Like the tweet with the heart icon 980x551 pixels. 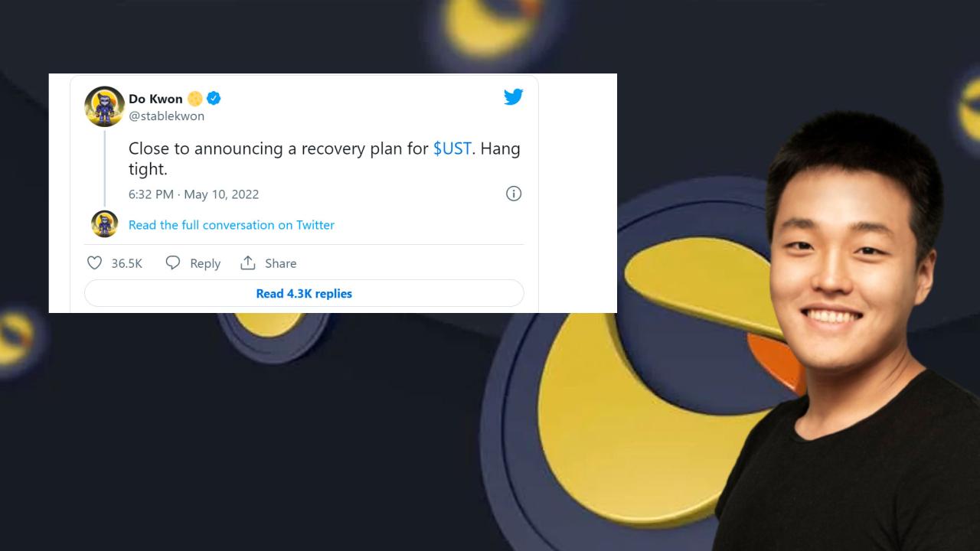click(x=94, y=263)
